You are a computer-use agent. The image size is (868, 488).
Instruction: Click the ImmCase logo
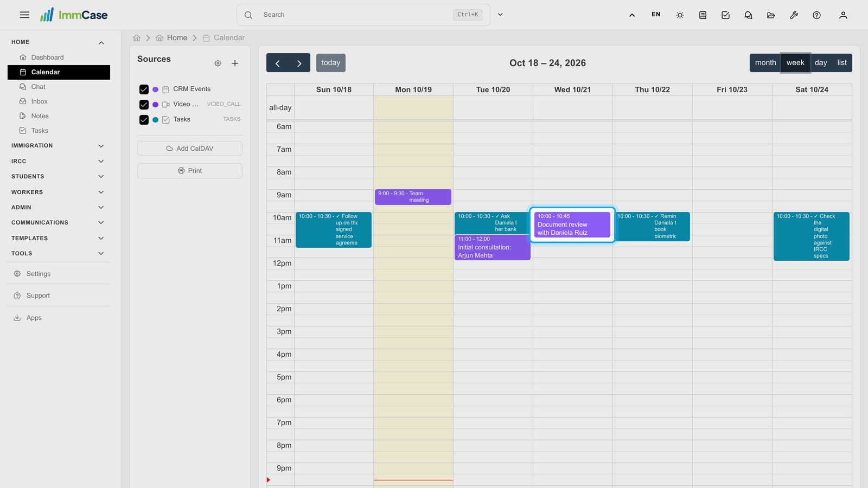74,15
